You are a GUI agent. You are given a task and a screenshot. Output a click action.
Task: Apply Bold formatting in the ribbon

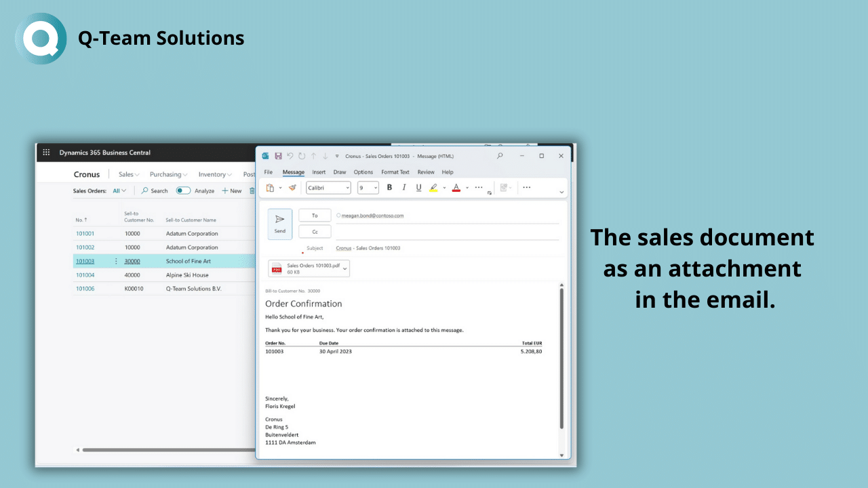click(389, 188)
